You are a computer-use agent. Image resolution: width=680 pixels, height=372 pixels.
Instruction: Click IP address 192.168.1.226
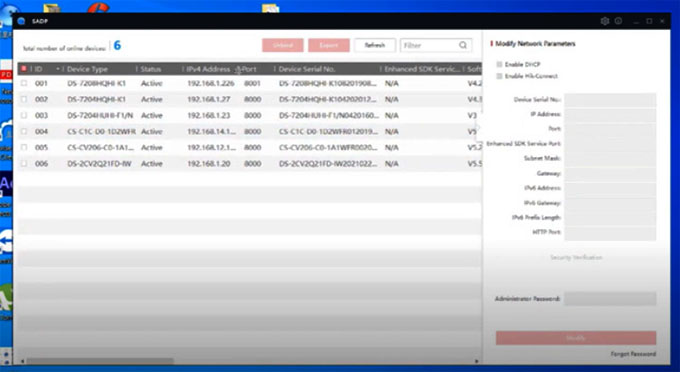tap(211, 83)
